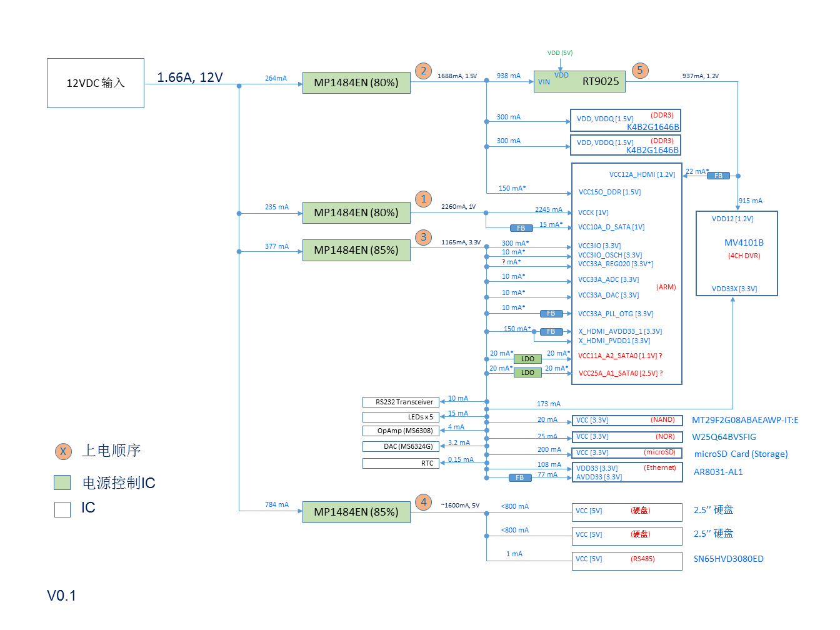This screenshot has width=840, height=630.
Task: Click the X_HDMI_PVDD1 [3.3V] pin label
Action: tap(614, 341)
